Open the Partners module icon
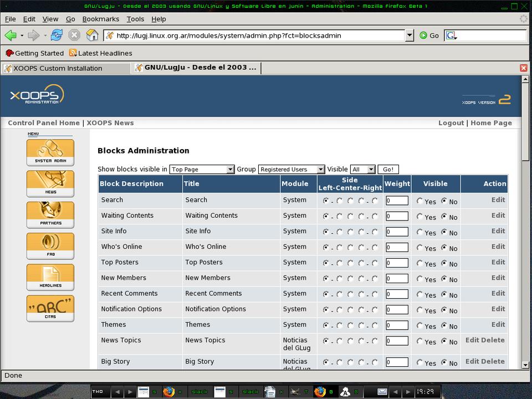 [x=50, y=214]
